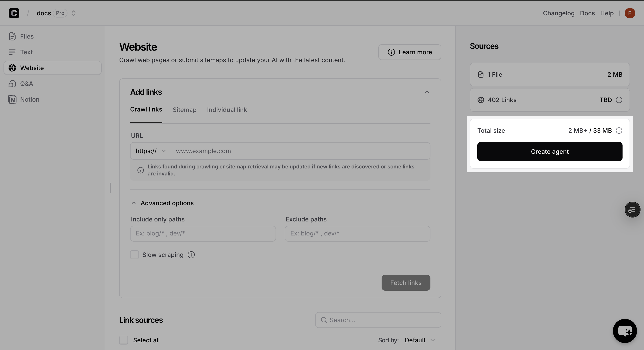Click the user avatar F icon
644x350 pixels.
[x=630, y=13]
